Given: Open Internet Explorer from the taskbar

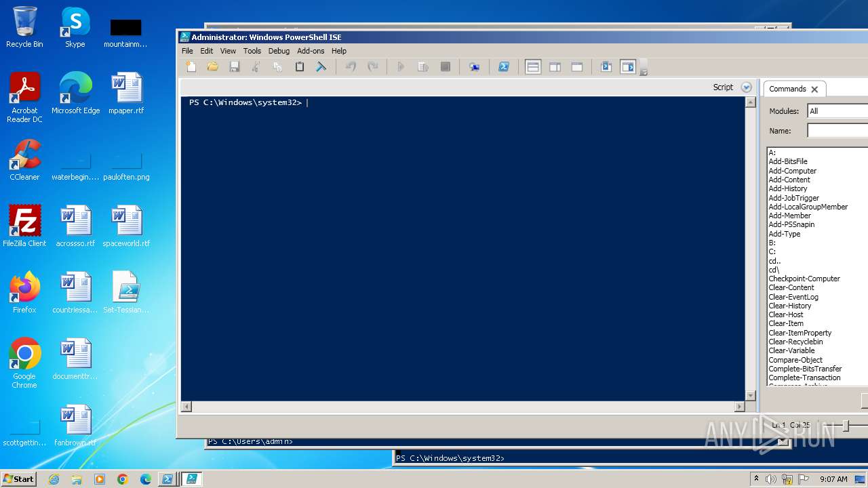Looking at the screenshot, I should click(x=54, y=479).
